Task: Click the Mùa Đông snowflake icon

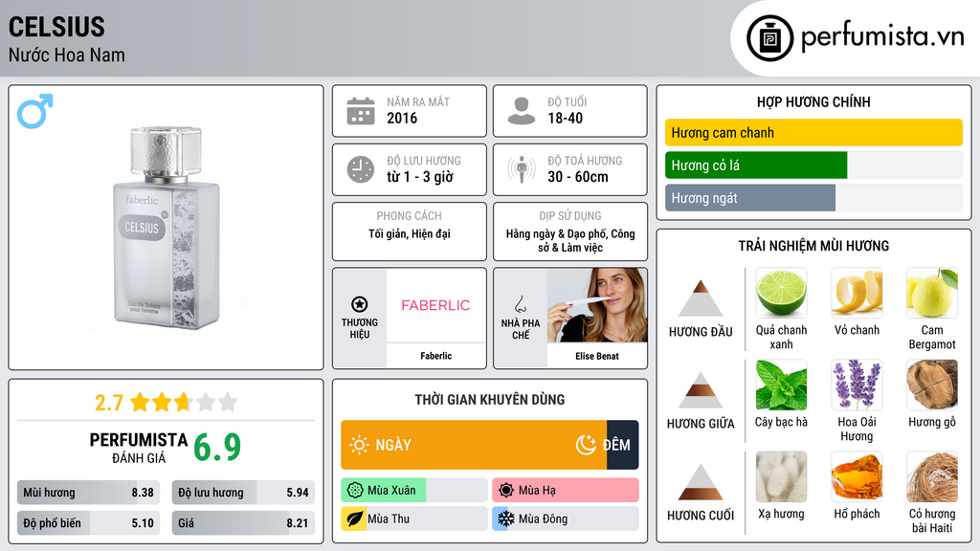Action: pyautogui.click(x=506, y=518)
